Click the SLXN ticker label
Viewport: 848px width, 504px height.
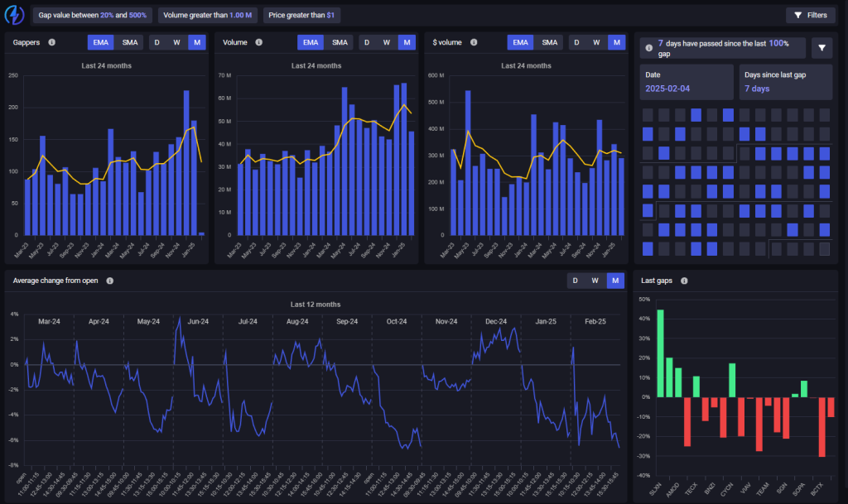tap(655, 489)
